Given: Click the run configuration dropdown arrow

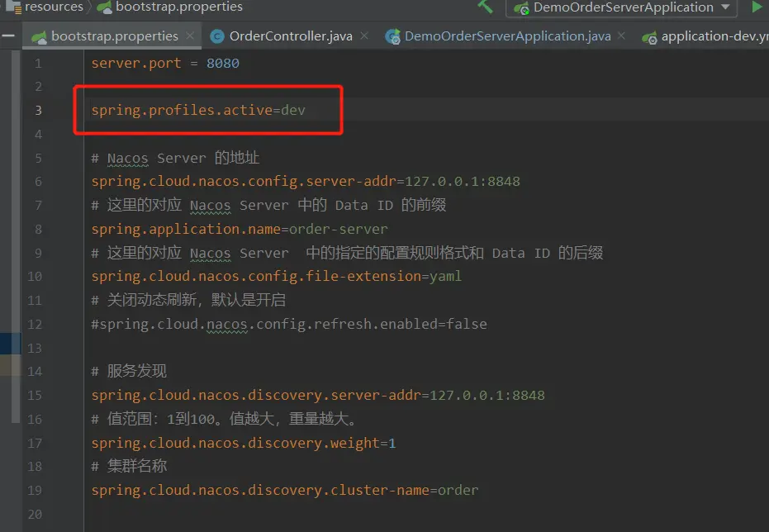Looking at the screenshot, I should tap(725, 7).
